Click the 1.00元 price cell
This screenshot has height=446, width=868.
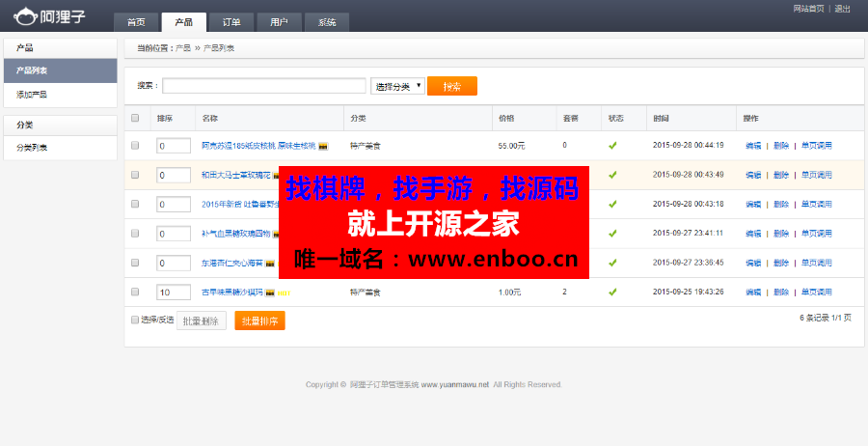(510, 293)
